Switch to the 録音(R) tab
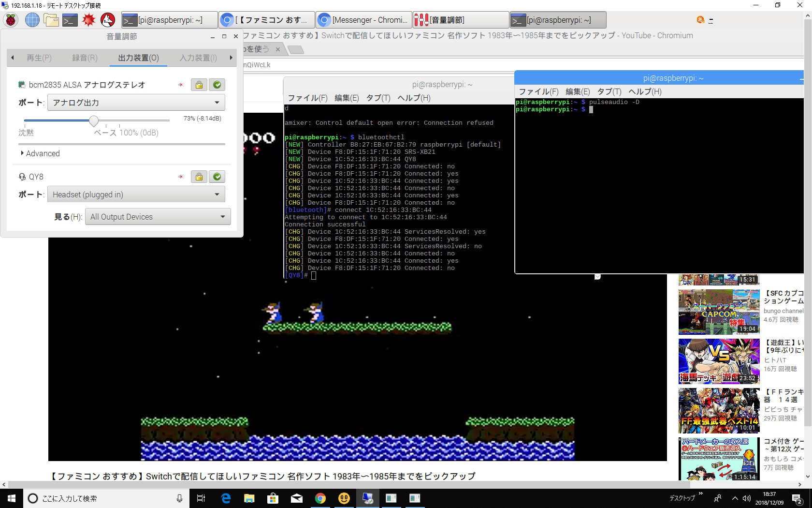812x508 pixels. [x=85, y=58]
